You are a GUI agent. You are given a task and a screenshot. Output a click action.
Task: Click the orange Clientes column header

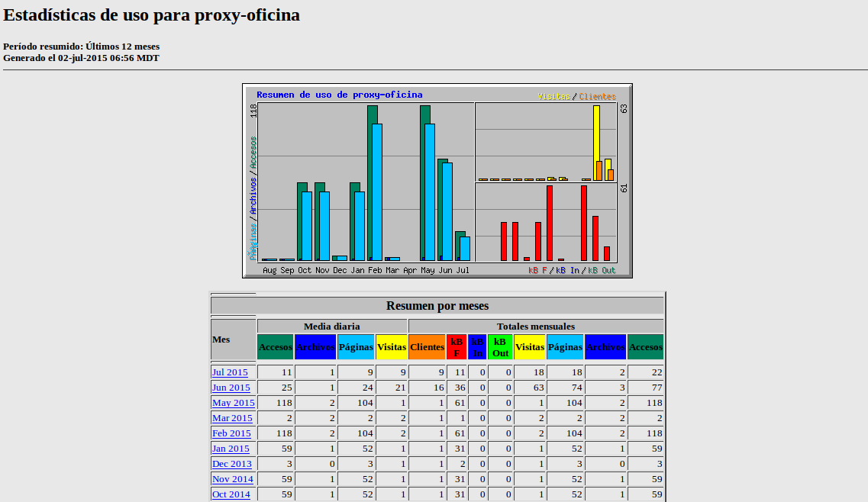(x=427, y=347)
